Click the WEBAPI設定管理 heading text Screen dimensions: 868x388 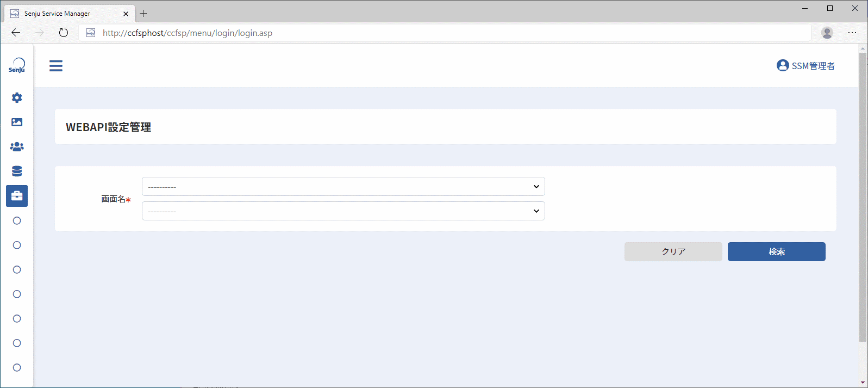click(109, 127)
